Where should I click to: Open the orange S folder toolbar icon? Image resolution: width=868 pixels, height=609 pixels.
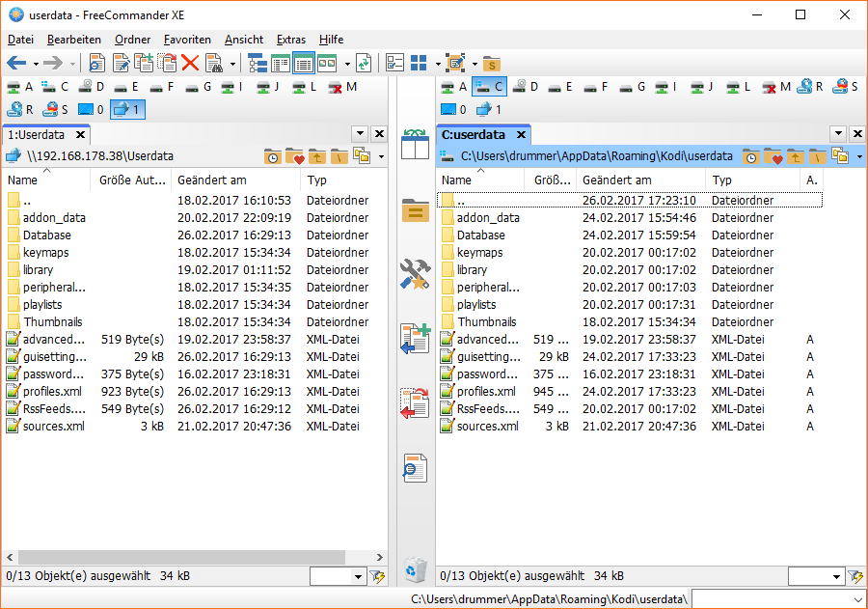point(492,65)
